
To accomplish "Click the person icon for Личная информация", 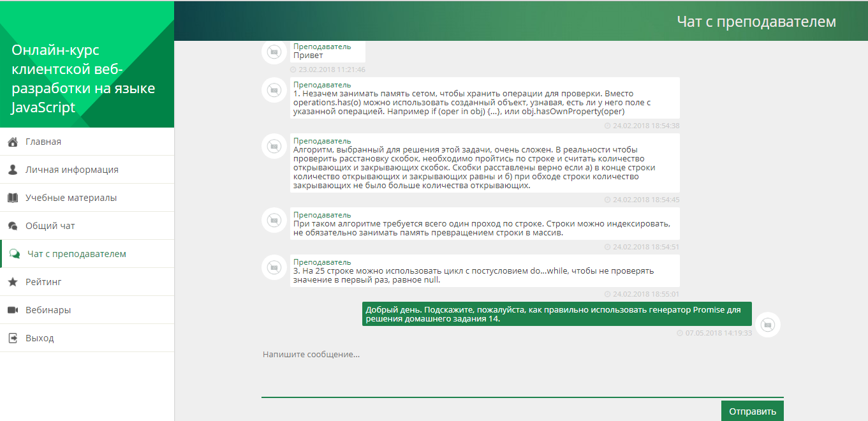I will (12, 170).
